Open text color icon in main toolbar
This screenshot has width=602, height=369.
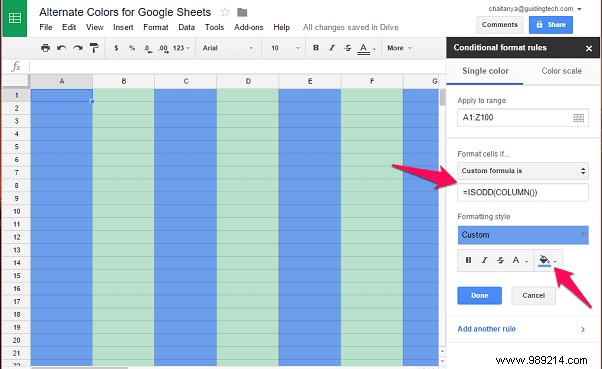pyautogui.click(x=364, y=48)
